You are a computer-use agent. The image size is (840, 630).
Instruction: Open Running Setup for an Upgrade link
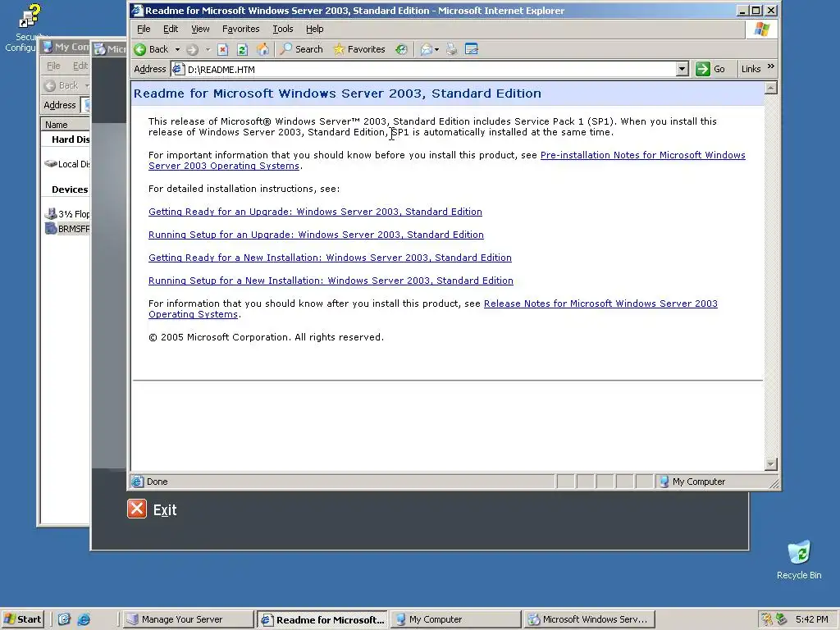(316, 235)
